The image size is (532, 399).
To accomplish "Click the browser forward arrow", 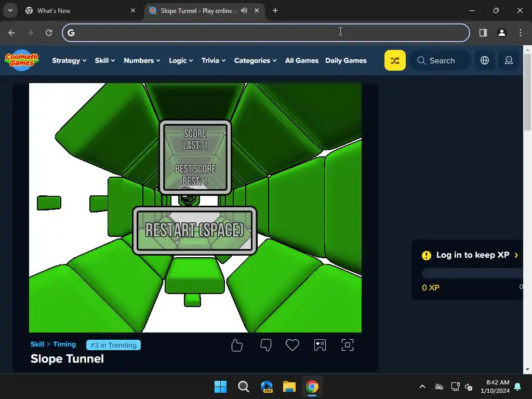I will pyautogui.click(x=30, y=33).
